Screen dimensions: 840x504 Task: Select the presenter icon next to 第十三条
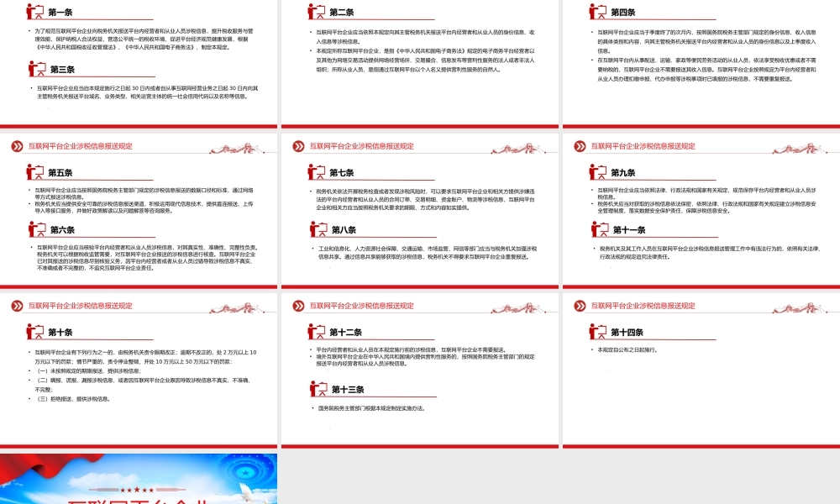pos(317,389)
